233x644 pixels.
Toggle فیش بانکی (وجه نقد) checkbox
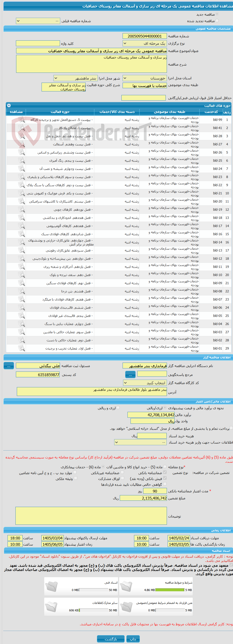(165, 478)
